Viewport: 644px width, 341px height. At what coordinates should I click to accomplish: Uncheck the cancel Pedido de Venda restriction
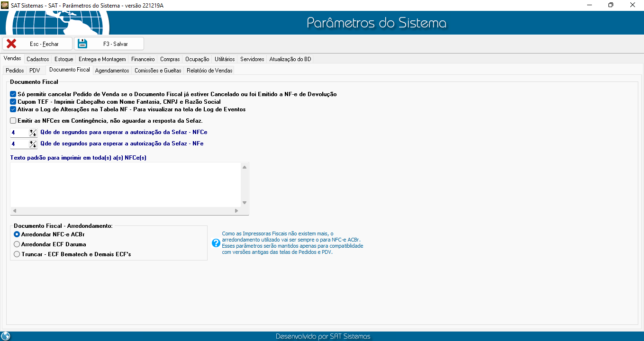click(13, 94)
